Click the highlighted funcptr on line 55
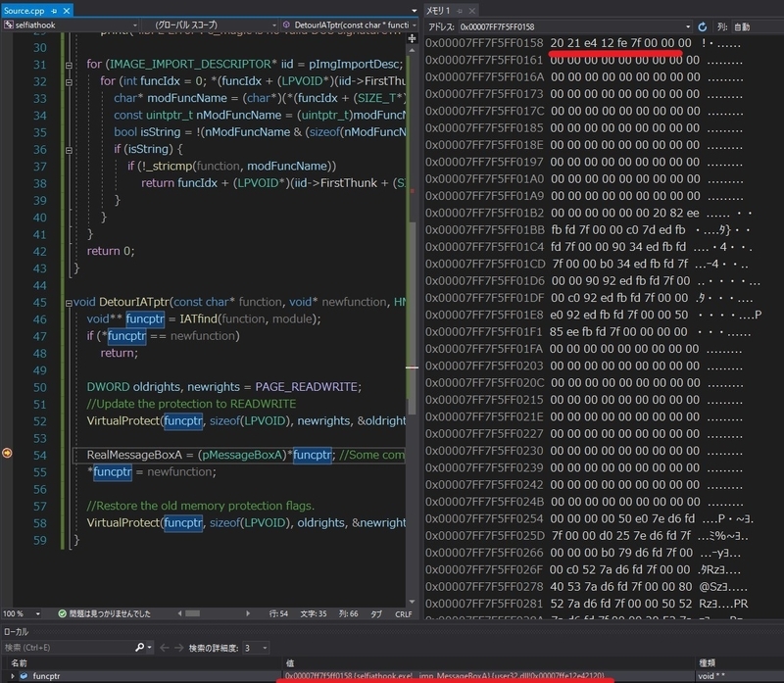Screen dimensions: 784x683 pyautogui.click(x=113, y=472)
